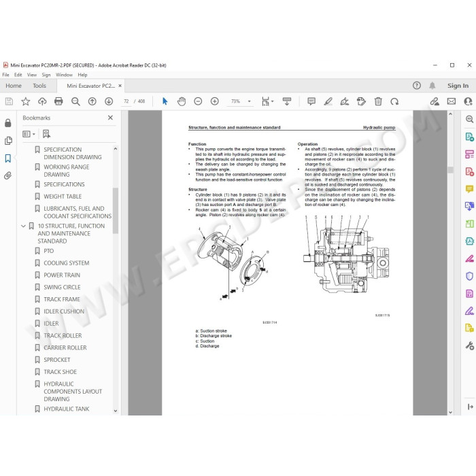Add a sticky note comment
This screenshot has height=476, width=476.
311,101
